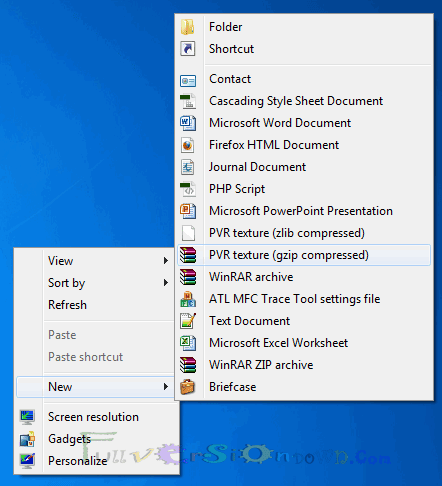
Task: Create a Cascading Style Sheet Document
Action: pos(304,101)
